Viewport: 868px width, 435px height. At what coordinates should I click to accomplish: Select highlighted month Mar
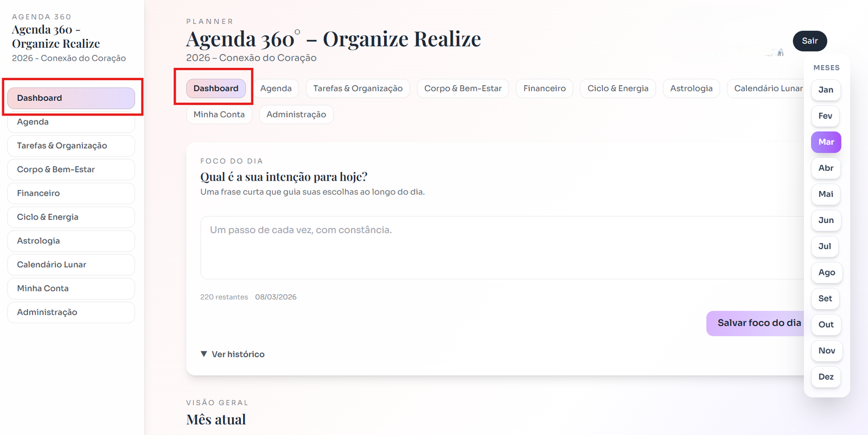[826, 142]
